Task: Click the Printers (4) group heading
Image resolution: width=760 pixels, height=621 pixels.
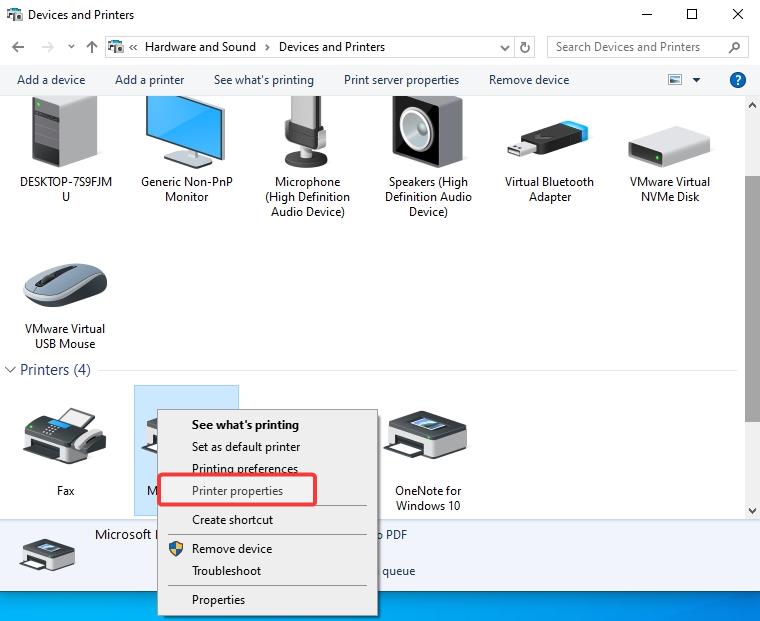Action: tap(55, 370)
